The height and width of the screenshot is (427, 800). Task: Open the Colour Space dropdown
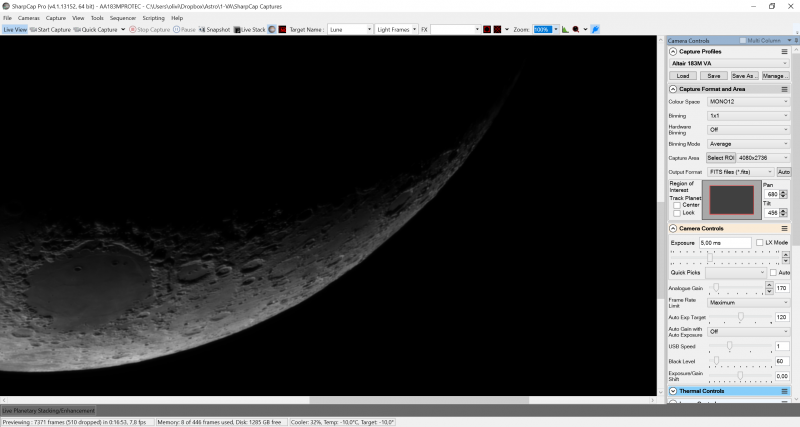pos(748,101)
